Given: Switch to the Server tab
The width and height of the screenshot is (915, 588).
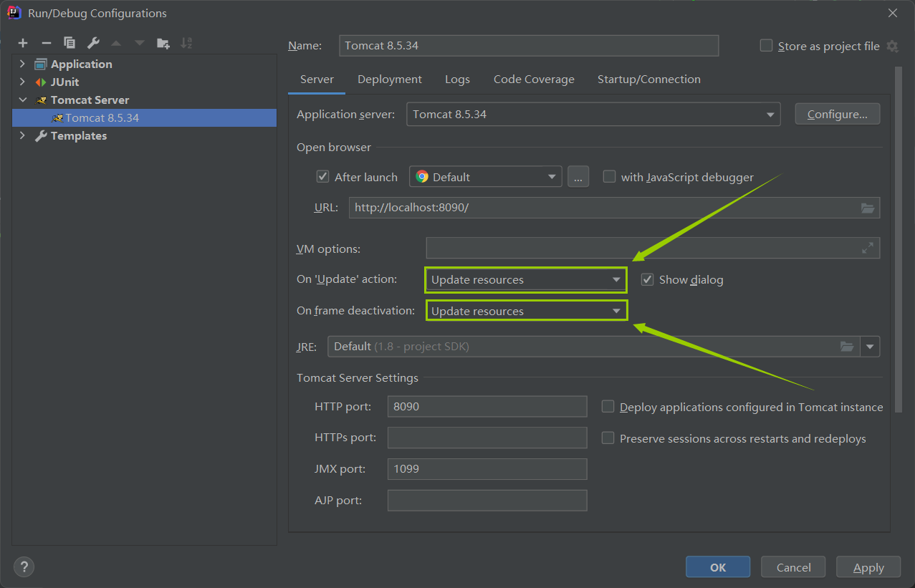Looking at the screenshot, I should [317, 79].
